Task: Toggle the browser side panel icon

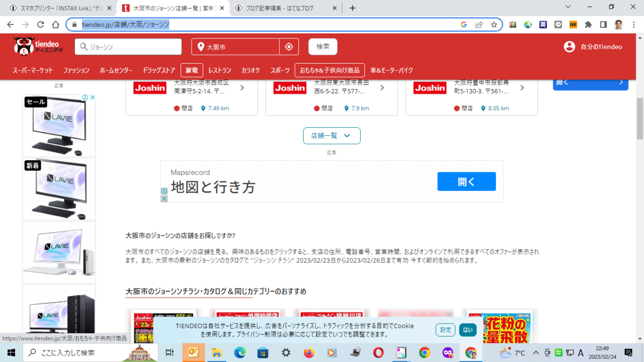Action: pyautogui.click(x=603, y=25)
